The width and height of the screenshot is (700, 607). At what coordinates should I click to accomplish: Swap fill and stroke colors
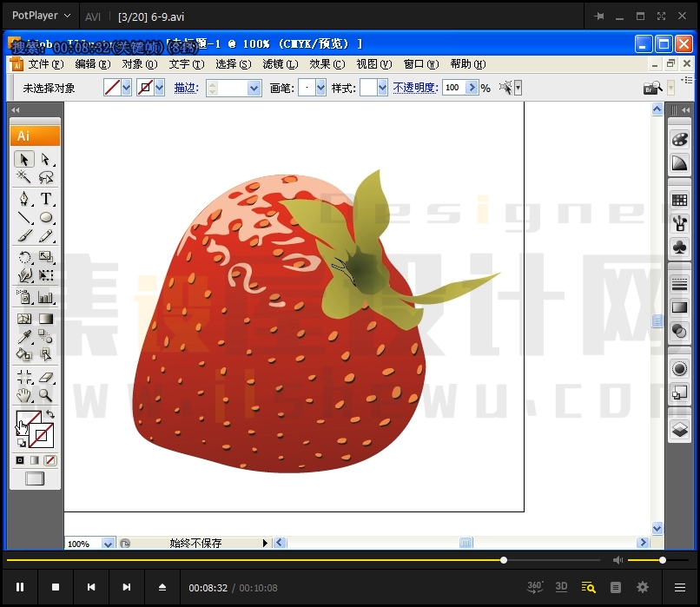[x=50, y=414]
